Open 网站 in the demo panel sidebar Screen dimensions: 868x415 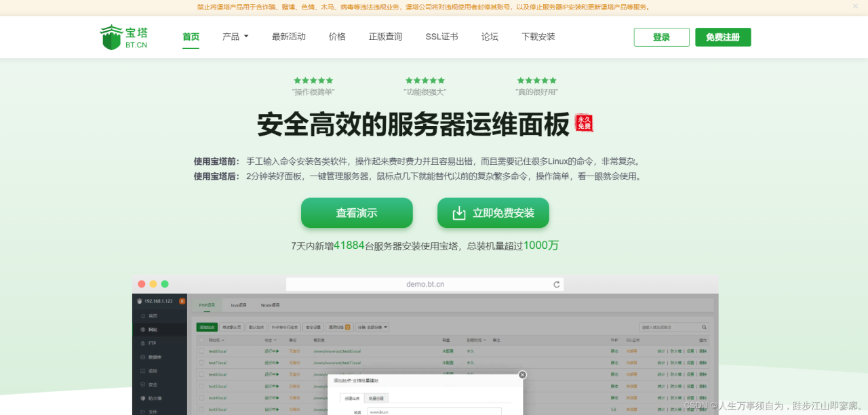159,330
